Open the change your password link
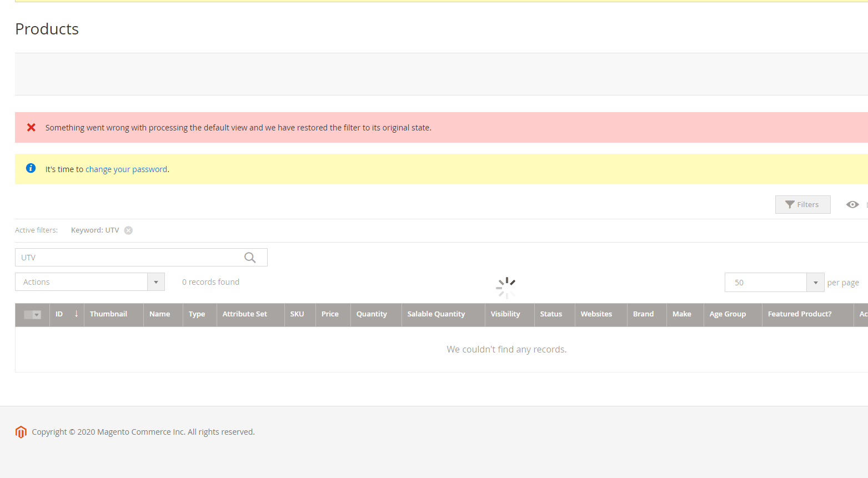The image size is (868, 478). click(x=127, y=169)
